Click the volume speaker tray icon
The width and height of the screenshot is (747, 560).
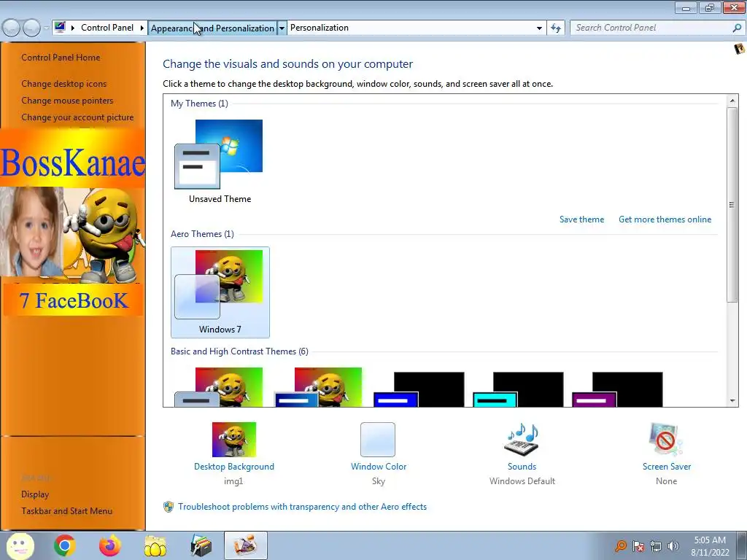click(673, 546)
